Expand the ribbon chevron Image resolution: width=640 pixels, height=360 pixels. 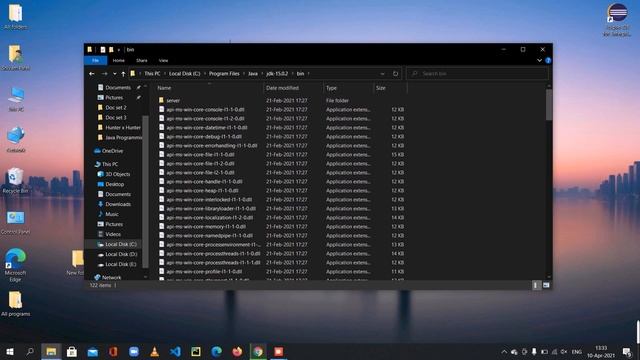coord(539,60)
